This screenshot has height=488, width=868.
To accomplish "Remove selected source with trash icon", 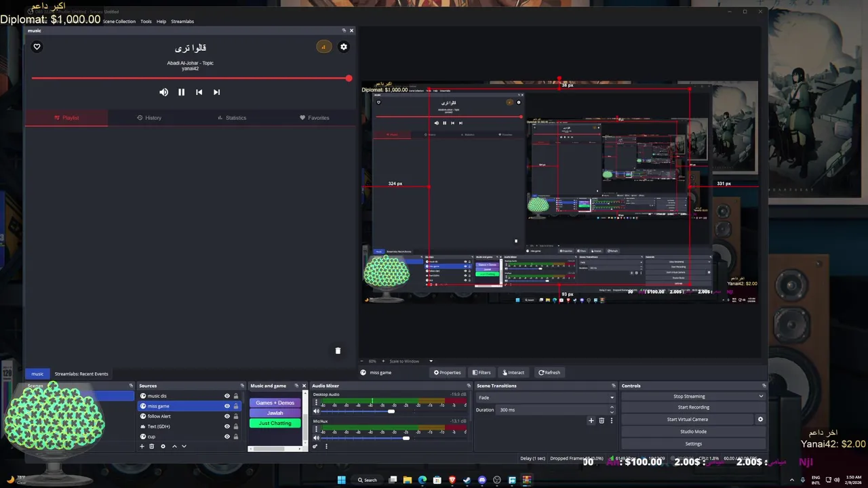I will [152, 446].
